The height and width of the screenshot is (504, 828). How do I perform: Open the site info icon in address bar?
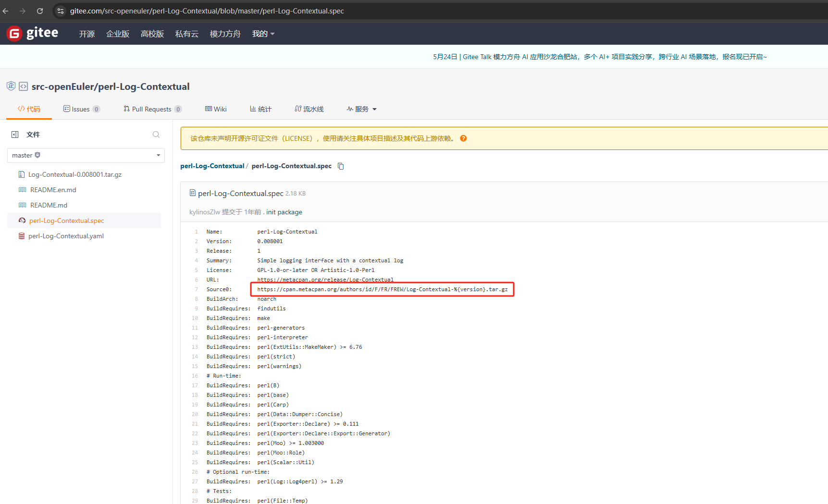[61, 11]
